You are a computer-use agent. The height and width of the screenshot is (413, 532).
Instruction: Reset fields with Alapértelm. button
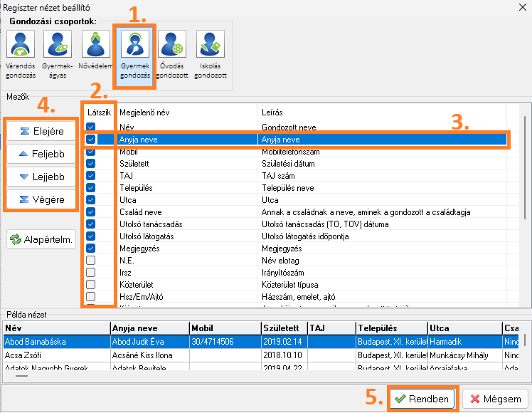tap(42, 240)
